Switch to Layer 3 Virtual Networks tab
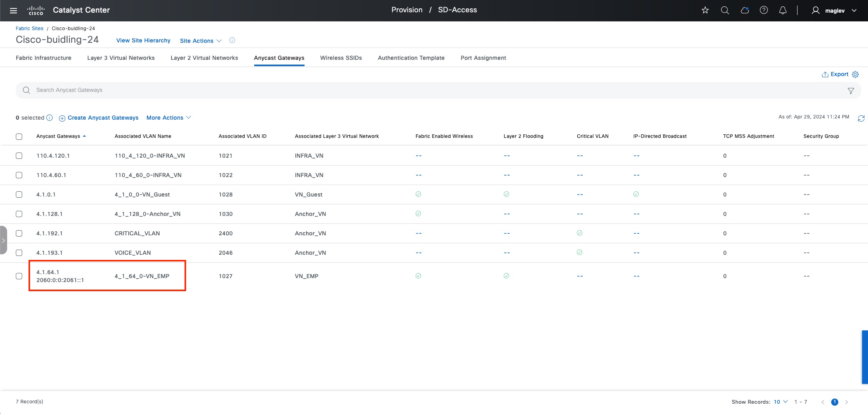This screenshot has width=868, height=414. coord(121,58)
